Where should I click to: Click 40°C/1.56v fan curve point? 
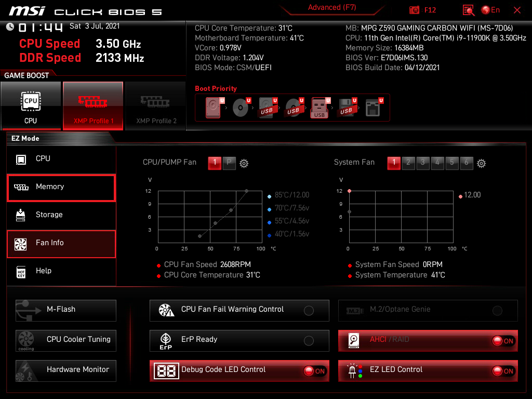pos(200,236)
